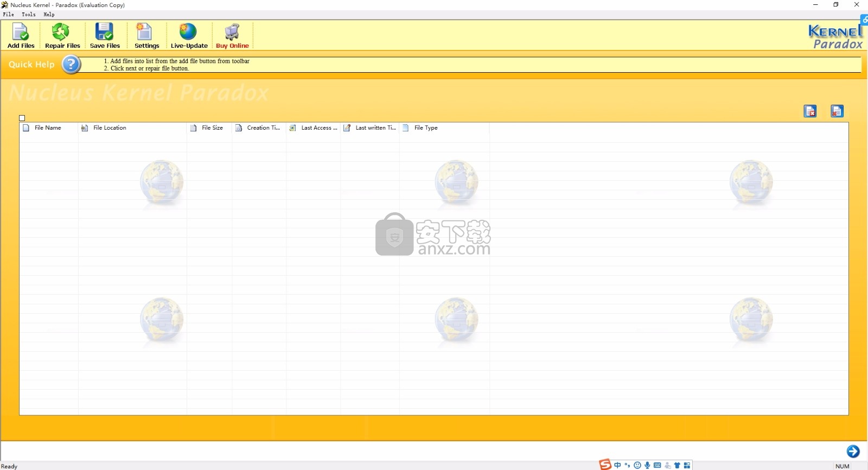Launch Live-Update globe icon
Viewport: 868px width, 470px height.
(188, 33)
